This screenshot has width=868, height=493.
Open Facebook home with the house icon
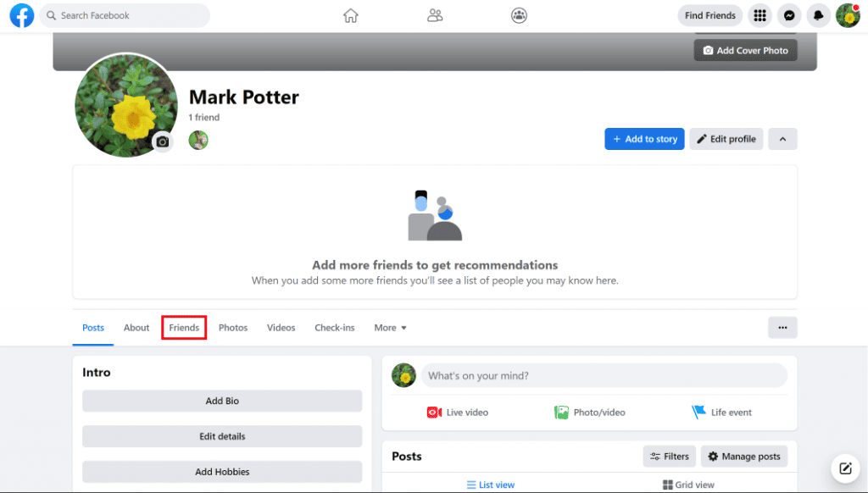(350, 15)
